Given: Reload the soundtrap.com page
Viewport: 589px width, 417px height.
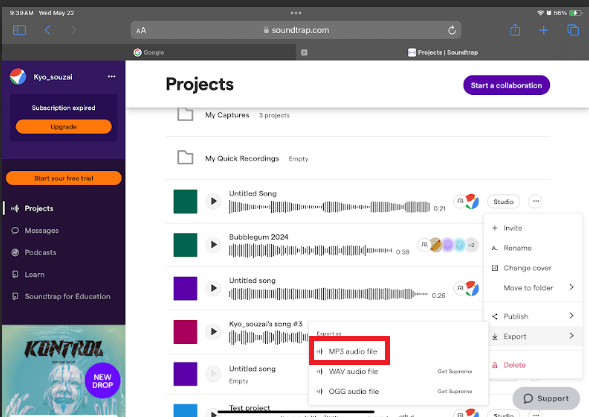Looking at the screenshot, I should (452, 30).
